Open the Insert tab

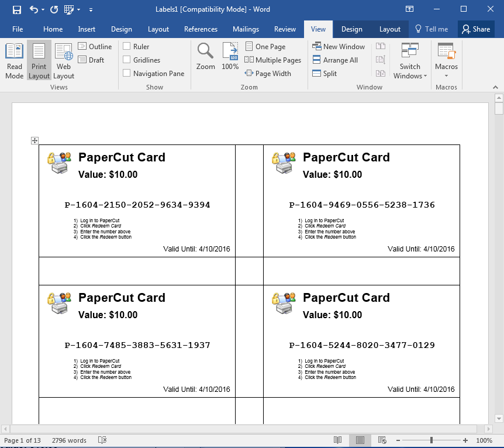coord(87,29)
